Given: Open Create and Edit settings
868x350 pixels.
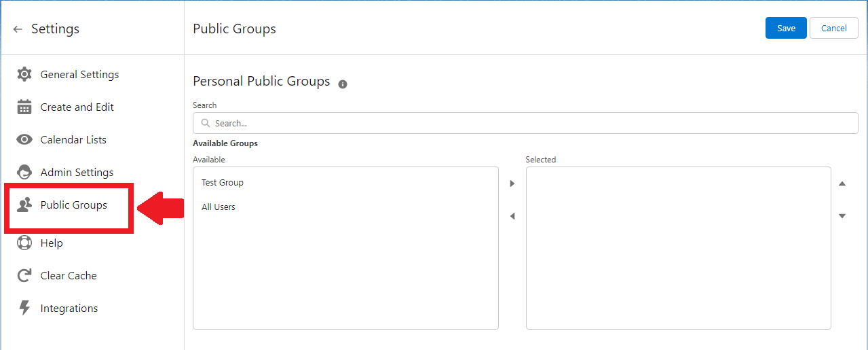Looking at the screenshot, I should 77,107.
